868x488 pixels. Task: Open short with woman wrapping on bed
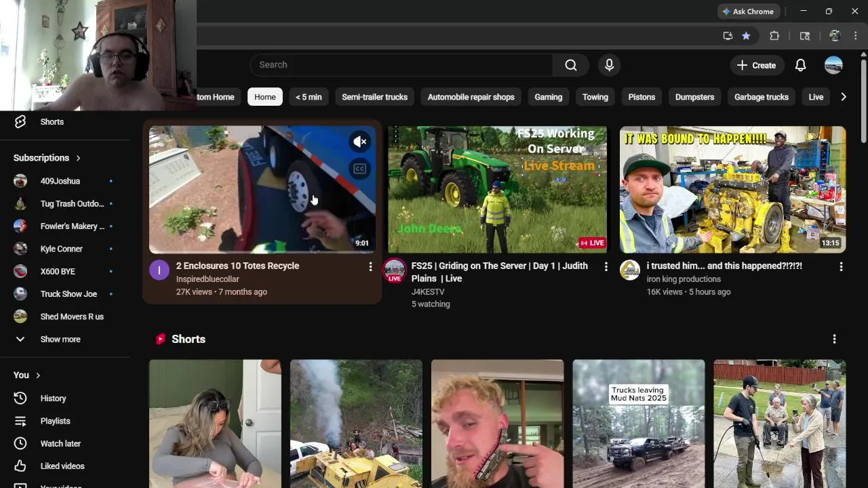pyautogui.click(x=215, y=424)
